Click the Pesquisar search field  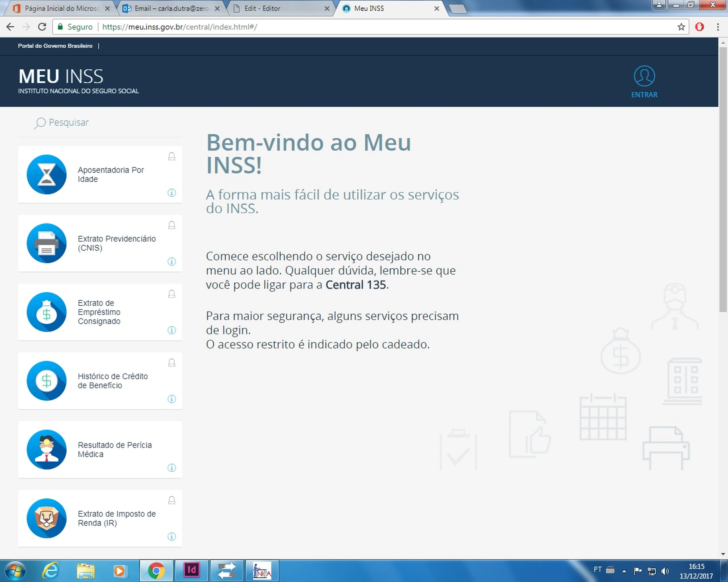click(x=100, y=123)
